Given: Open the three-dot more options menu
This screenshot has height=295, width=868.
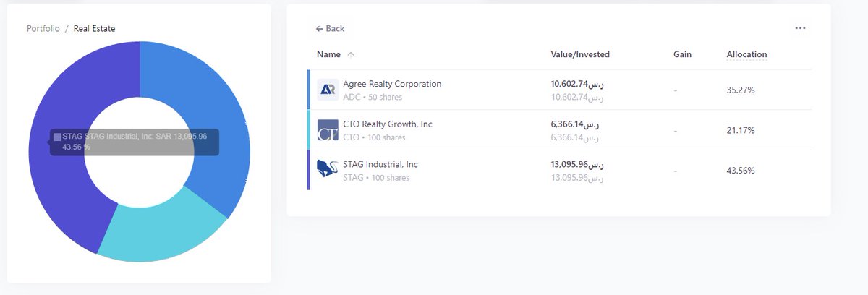Looking at the screenshot, I should click(800, 28).
